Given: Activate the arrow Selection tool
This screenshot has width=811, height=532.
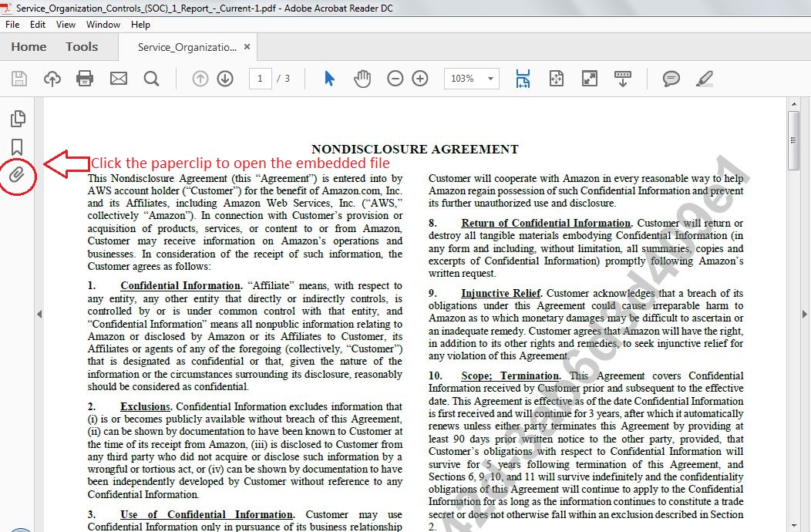Looking at the screenshot, I should click(x=329, y=79).
